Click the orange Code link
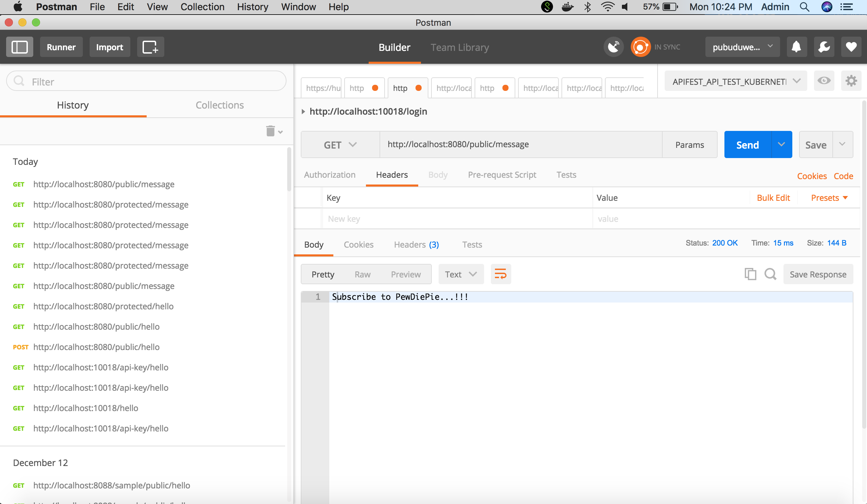The image size is (867, 504). pyautogui.click(x=843, y=176)
